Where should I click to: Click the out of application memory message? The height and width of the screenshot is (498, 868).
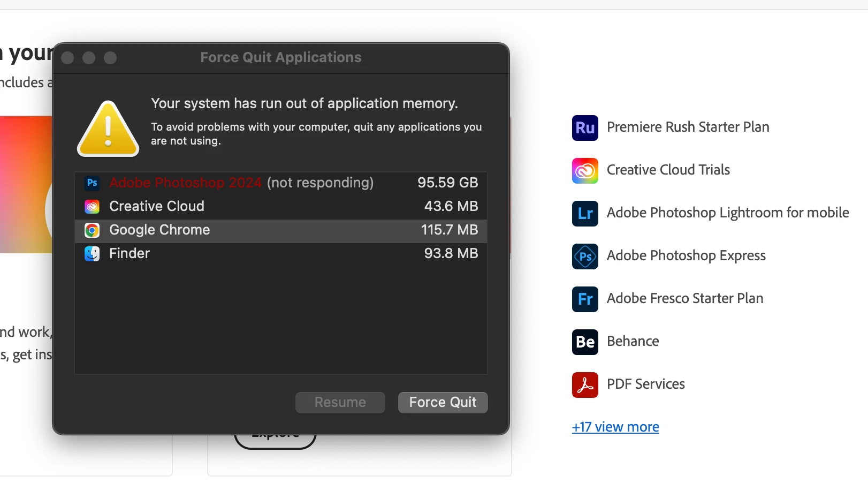pos(304,103)
